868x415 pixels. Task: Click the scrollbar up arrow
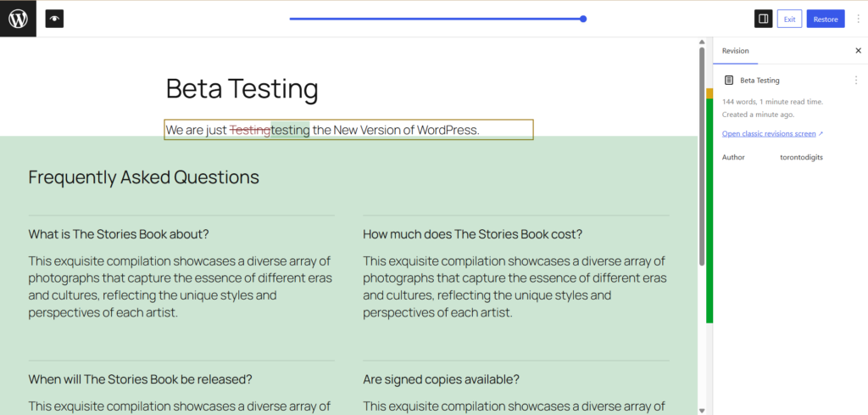point(701,42)
